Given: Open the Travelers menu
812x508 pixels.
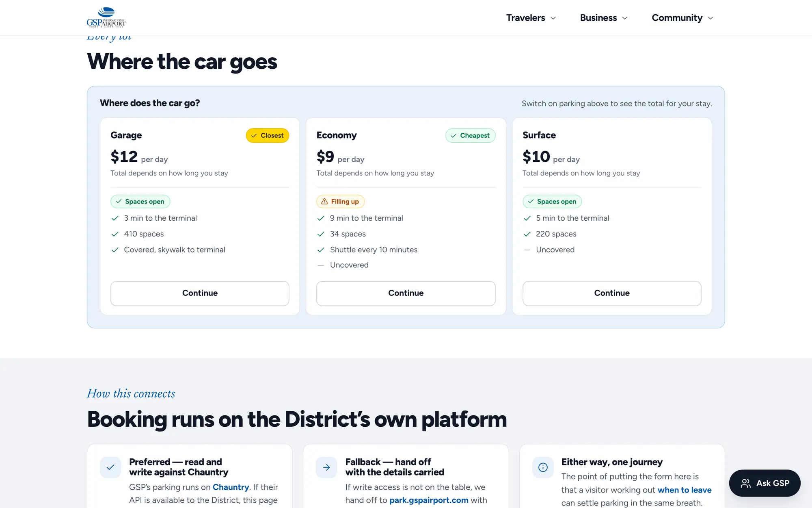Looking at the screenshot, I should coord(531,18).
